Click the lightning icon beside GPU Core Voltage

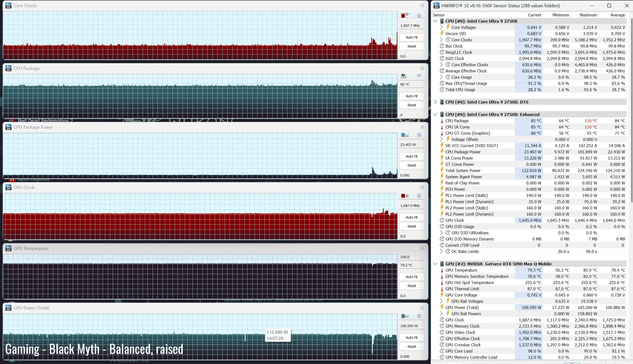(442, 295)
